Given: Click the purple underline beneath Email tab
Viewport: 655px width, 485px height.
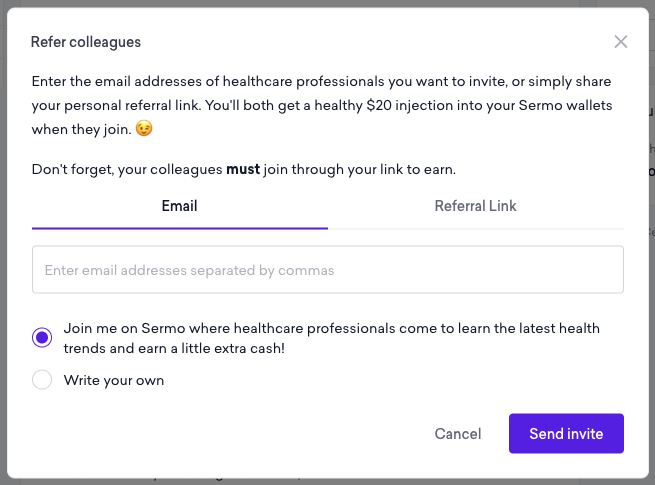Looking at the screenshot, I should (180, 229).
